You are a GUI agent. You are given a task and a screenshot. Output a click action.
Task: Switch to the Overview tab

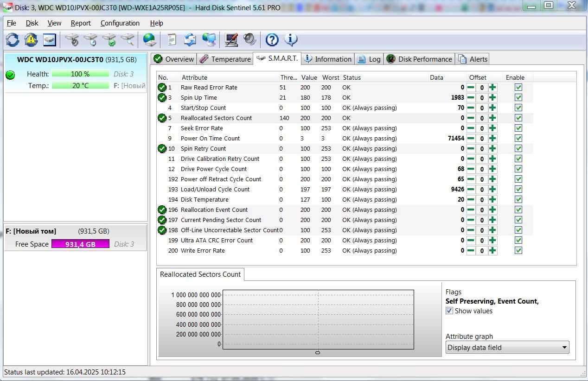(x=174, y=59)
